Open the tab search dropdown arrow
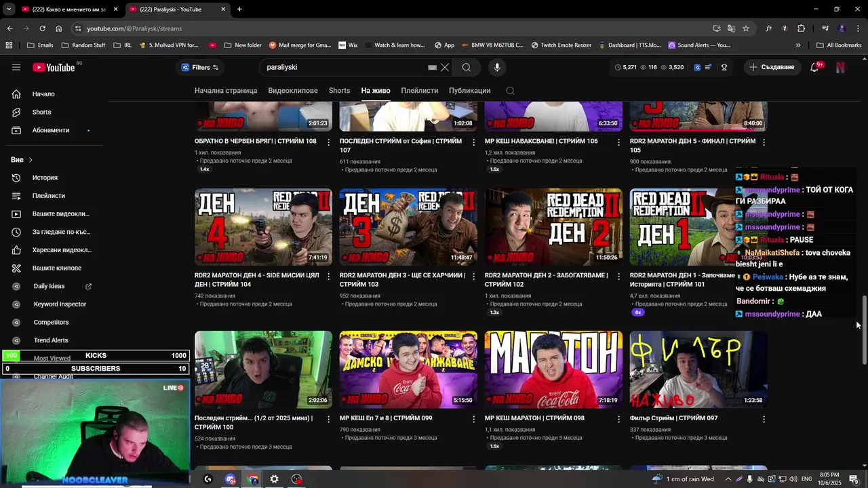The image size is (868, 488). pyautogui.click(x=9, y=9)
